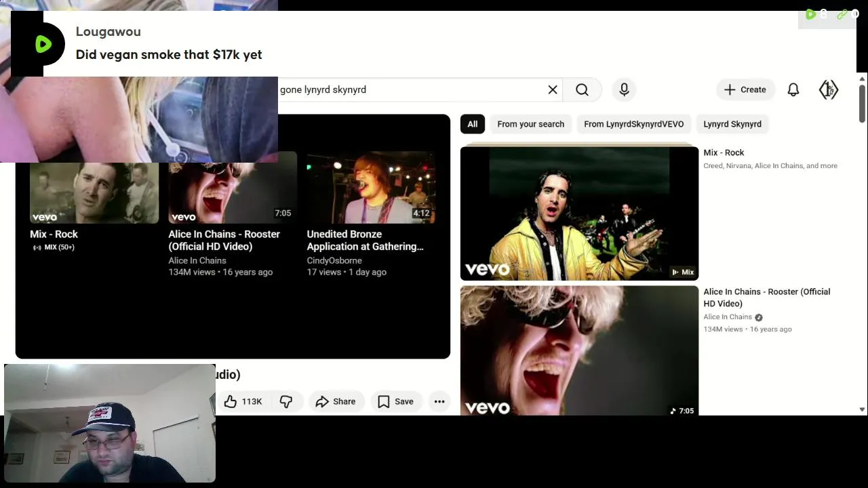Click the magnifier search button

click(x=583, y=89)
